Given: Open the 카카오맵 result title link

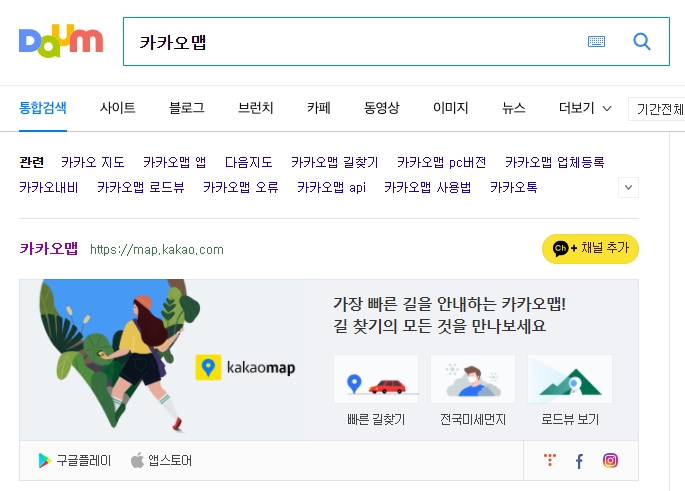Looking at the screenshot, I should point(48,249).
